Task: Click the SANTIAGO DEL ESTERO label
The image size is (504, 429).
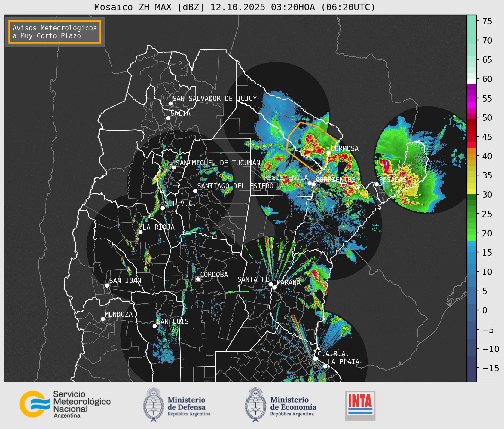Action: click(235, 186)
